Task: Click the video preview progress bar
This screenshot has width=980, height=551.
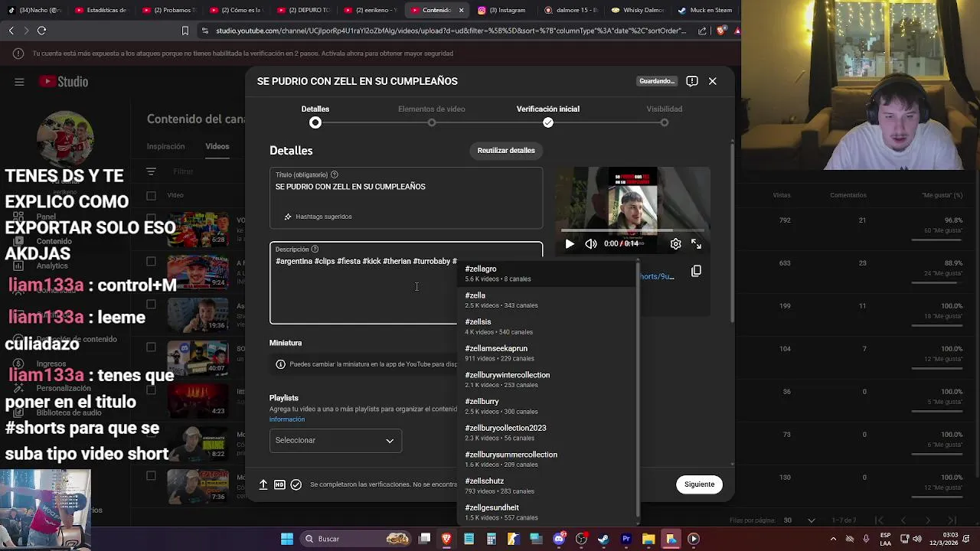Action: (x=632, y=230)
